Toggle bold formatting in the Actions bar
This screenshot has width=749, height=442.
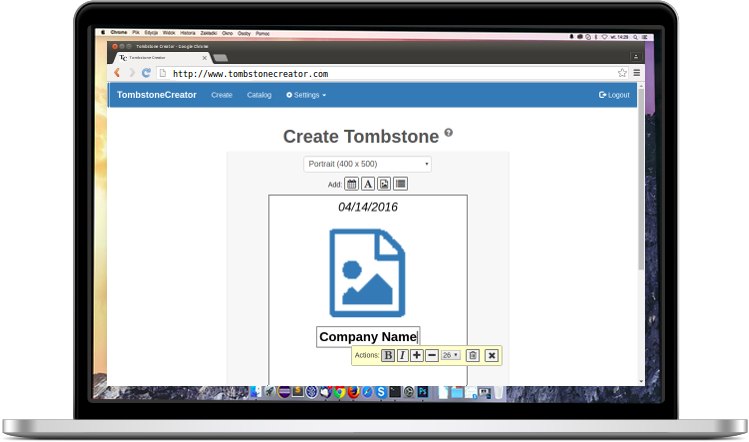(x=388, y=355)
